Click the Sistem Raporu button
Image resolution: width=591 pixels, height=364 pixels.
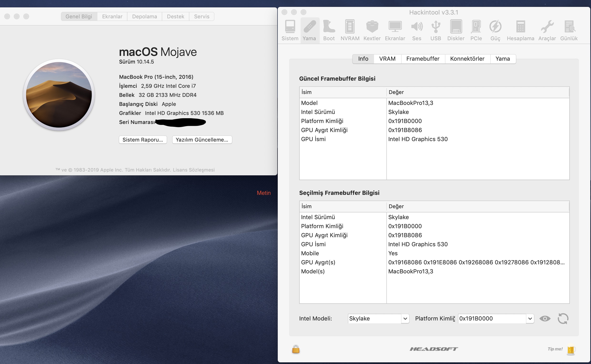(143, 140)
